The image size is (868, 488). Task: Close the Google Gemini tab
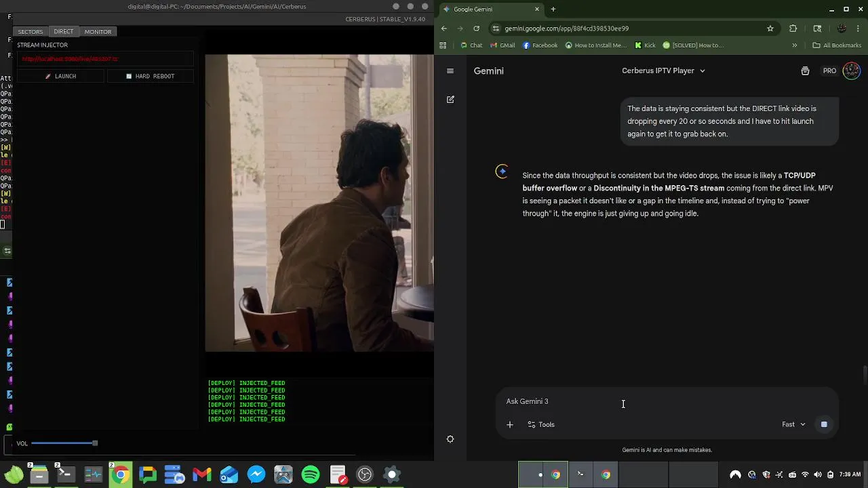click(x=537, y=9)
